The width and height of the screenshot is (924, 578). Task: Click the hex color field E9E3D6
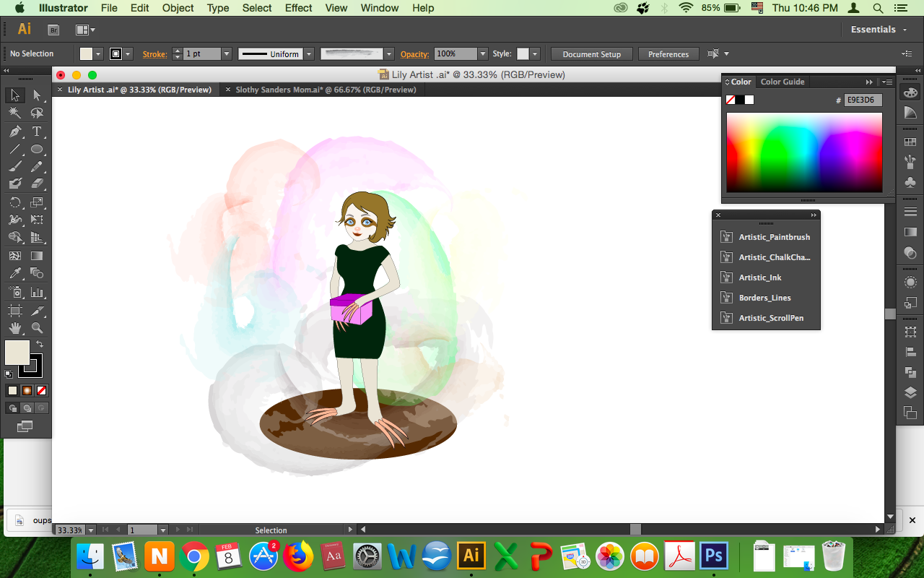[x=863, y=100]
